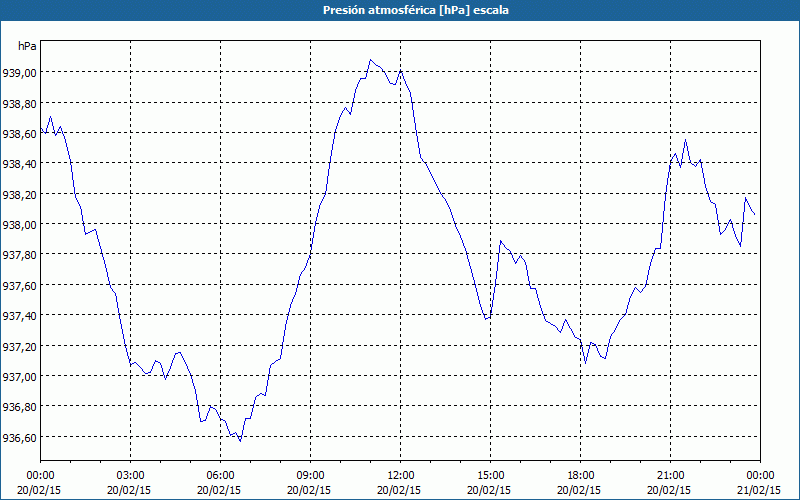Select the 937,20 y-axis value
800x500 pixels.
click(19, 346)
